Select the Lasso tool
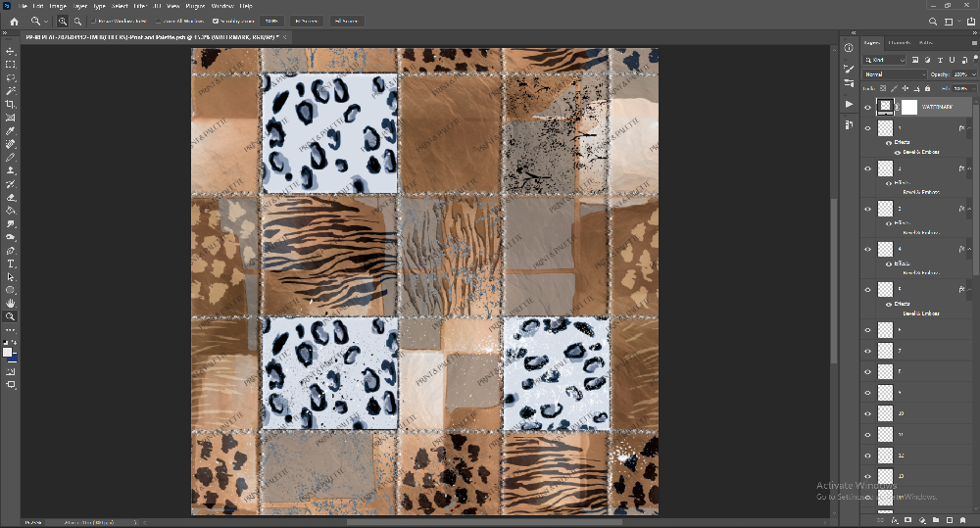This screenshot has height=528, width=980. pos(10,77)
